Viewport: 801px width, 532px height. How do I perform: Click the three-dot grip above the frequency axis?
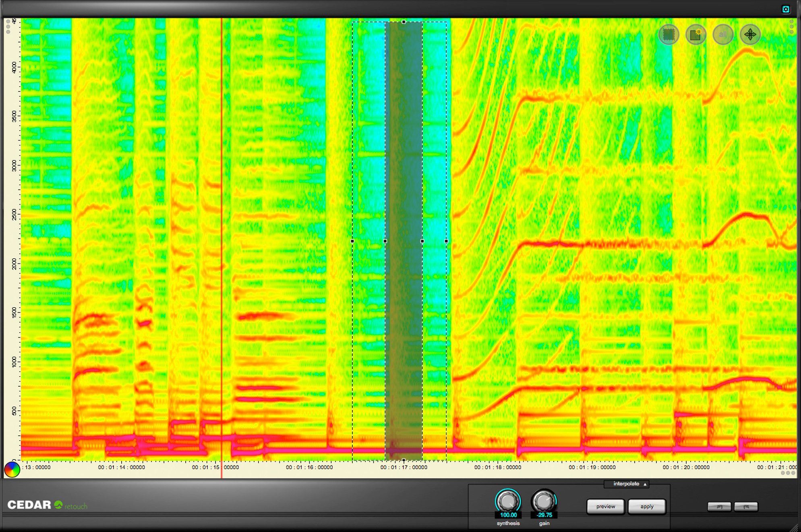pyautogui.click(x=8, y=27)
